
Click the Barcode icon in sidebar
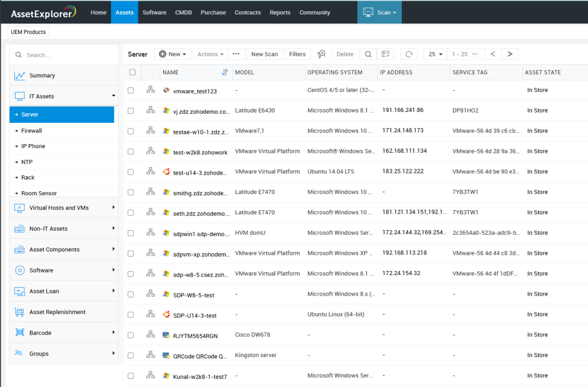(20, 332)
